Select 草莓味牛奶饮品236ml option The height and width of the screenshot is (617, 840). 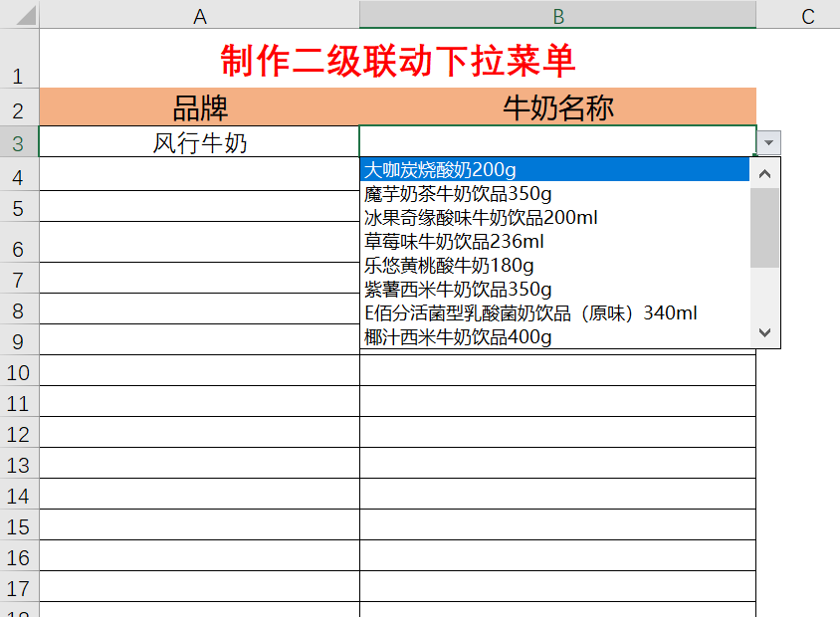(x=554, y=242)
